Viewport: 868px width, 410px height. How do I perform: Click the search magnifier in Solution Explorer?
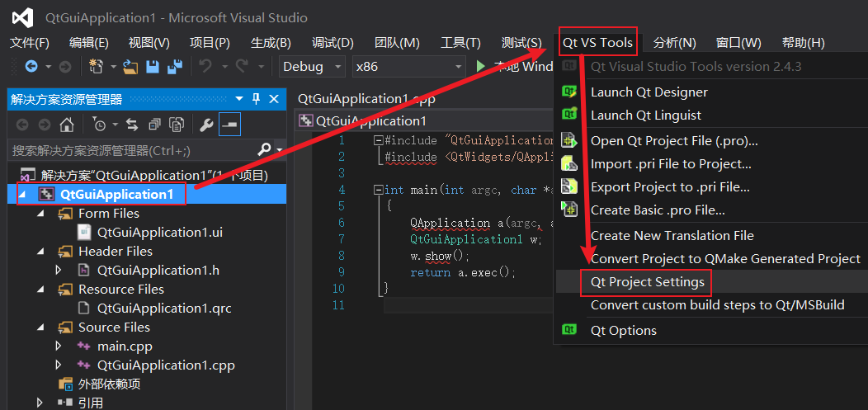pyautogui.click(x=265, y=149)
